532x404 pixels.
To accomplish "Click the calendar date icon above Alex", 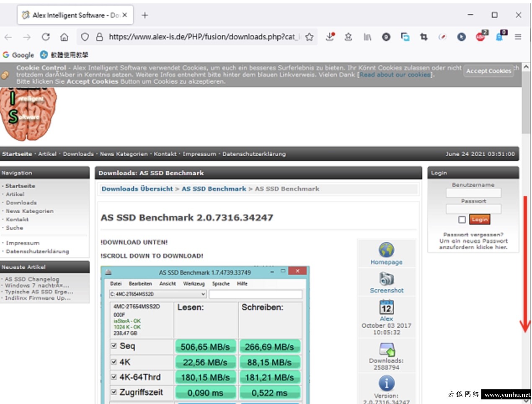I will [386, 307].
